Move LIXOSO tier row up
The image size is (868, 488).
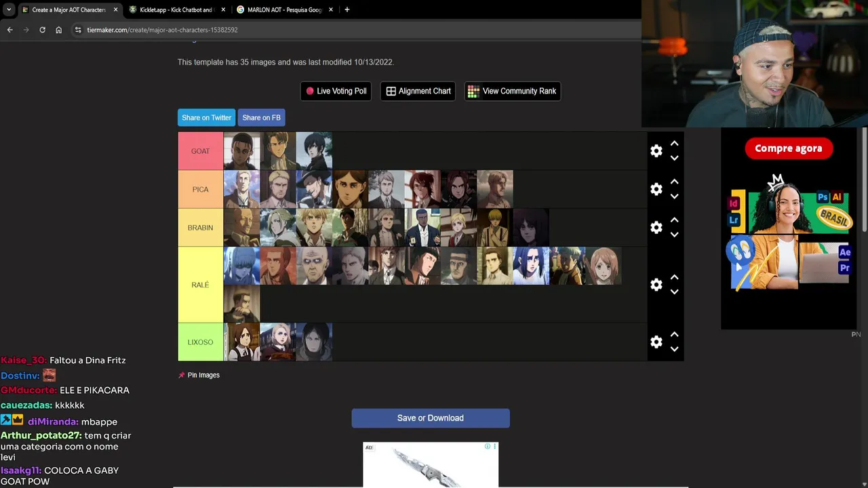pos(674,334)
